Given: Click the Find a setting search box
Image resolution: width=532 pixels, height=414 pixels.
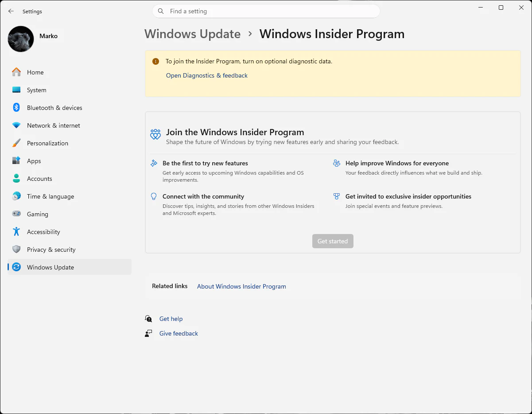Looking at the screenshot, I should 266,11.
